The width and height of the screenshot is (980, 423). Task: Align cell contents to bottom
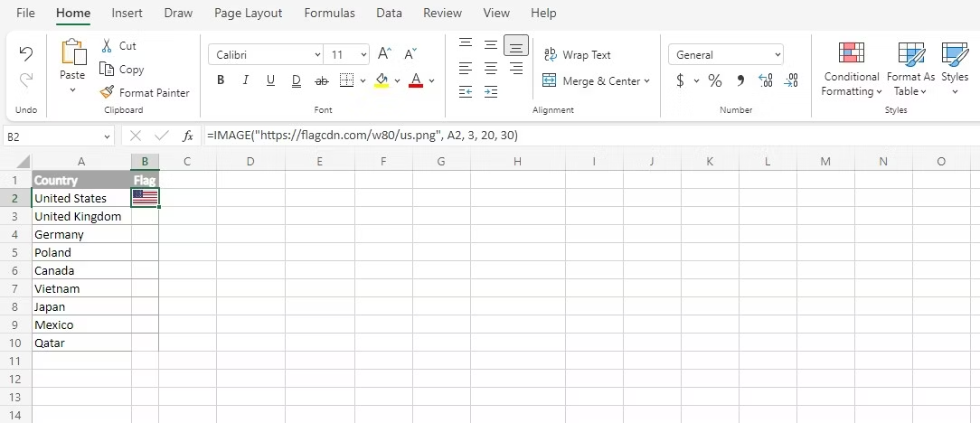[x=516, y=45]
